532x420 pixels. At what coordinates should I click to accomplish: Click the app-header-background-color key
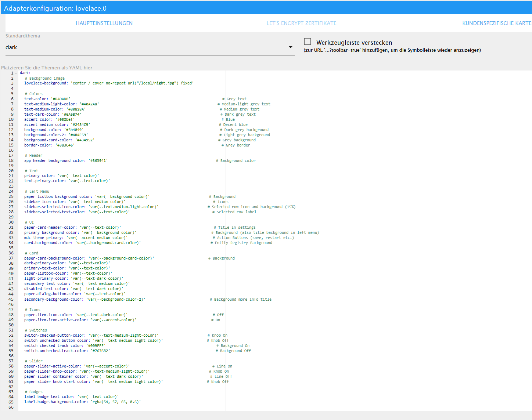click(55, 161)
